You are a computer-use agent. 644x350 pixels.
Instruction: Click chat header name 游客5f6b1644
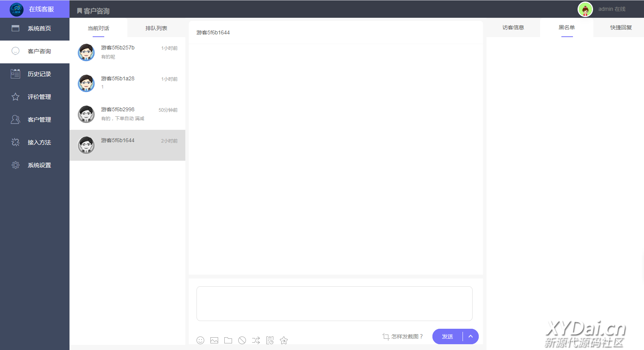tap(213, 32)
